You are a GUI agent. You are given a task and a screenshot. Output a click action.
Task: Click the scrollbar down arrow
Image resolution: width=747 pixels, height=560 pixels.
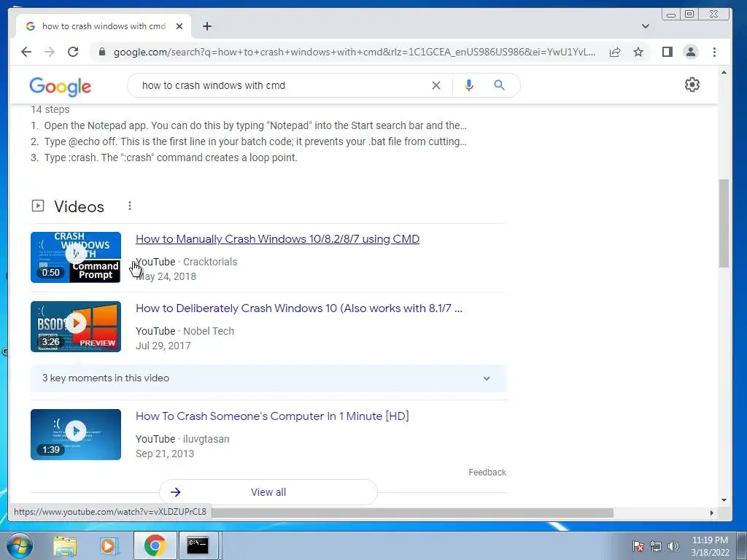(x=724, y=500)
